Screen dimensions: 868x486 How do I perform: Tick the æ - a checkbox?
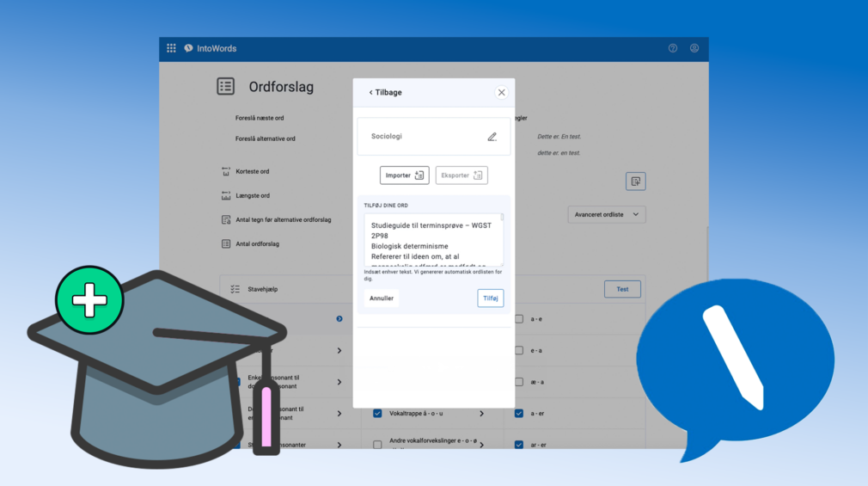[x=519, y=382]
